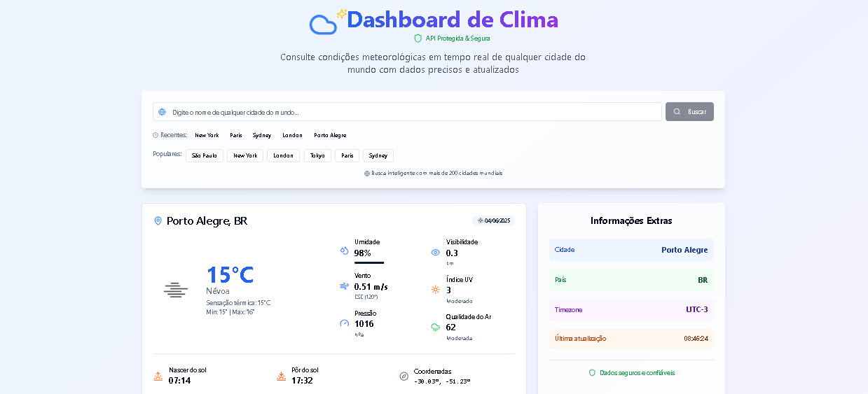This screenshot has height=394, width=868.
Task: Click the Última atualização info row
Action: pos(631,339)
